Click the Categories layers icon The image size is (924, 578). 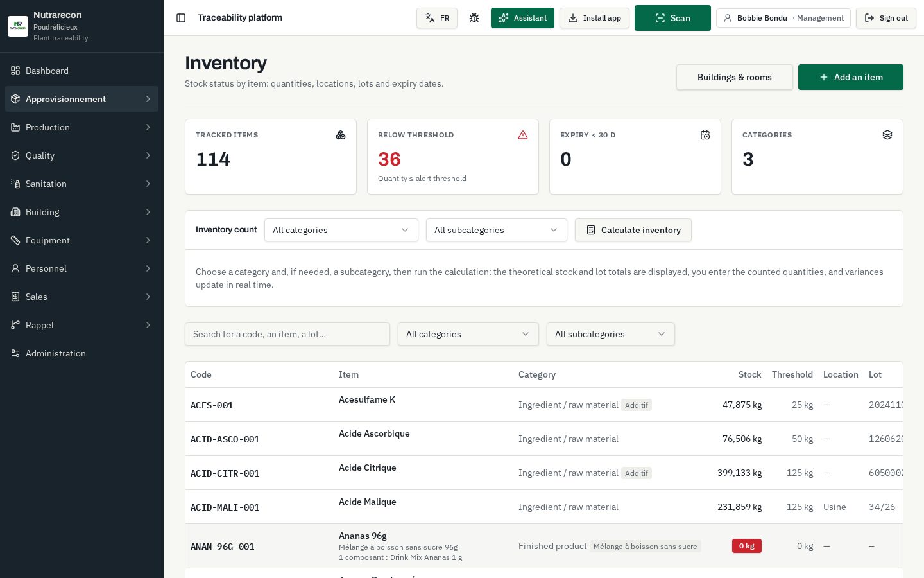coord(887,135)
